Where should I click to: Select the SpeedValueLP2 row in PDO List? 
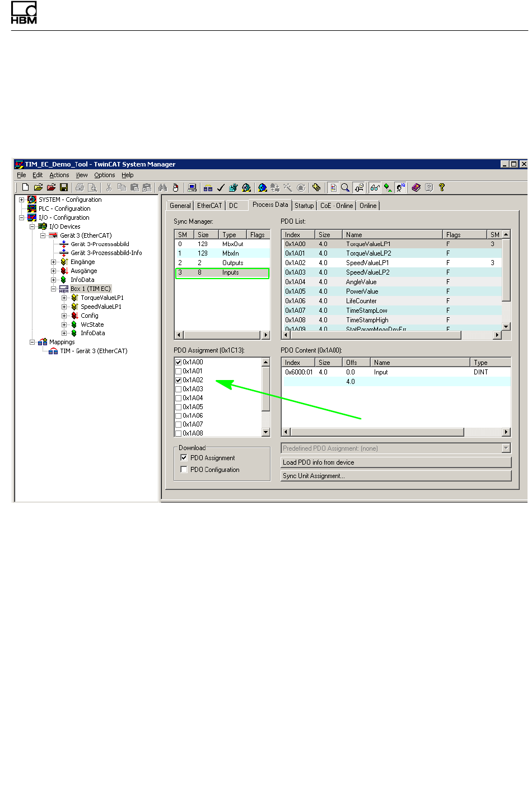coord(367,272)
